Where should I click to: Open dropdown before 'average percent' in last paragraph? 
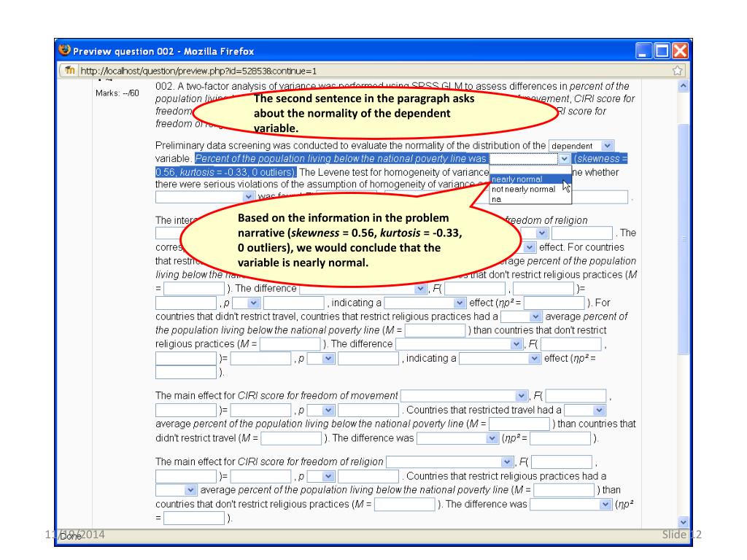click(176, 490)
